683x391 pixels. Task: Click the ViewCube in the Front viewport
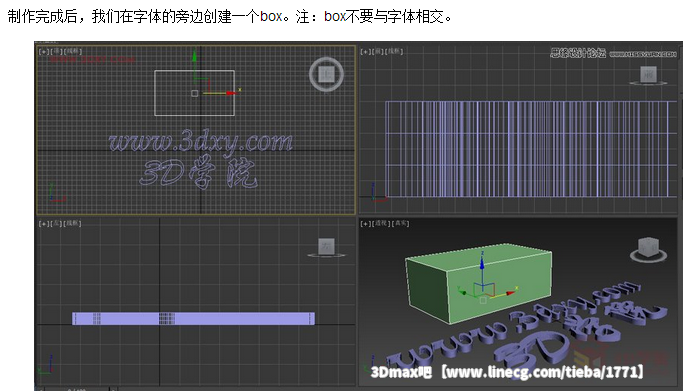(x=648, y=75)
